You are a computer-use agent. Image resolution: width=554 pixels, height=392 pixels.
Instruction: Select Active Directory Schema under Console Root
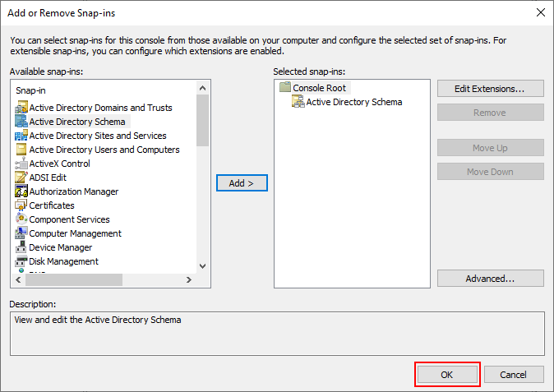[x=354, y=102]
